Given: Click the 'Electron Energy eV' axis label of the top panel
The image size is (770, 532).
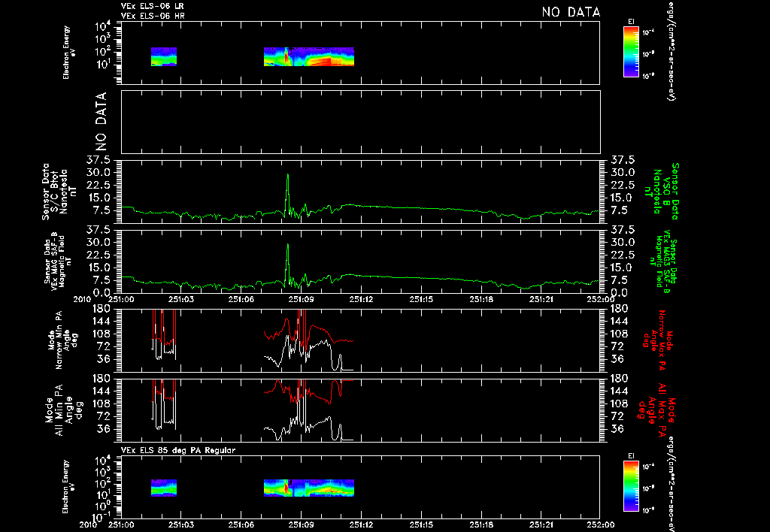Looking at the screenshot, I should (x=68, y=52).
